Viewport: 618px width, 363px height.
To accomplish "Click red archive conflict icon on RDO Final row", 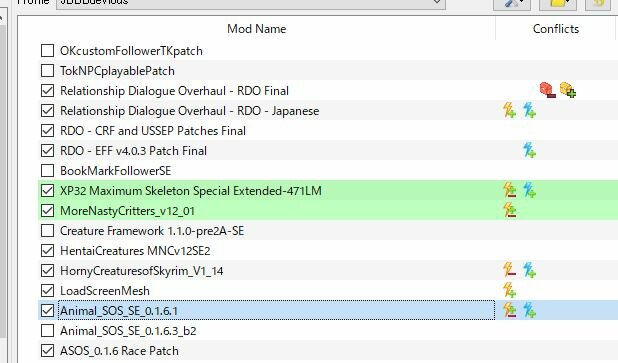I will [548, 90].
